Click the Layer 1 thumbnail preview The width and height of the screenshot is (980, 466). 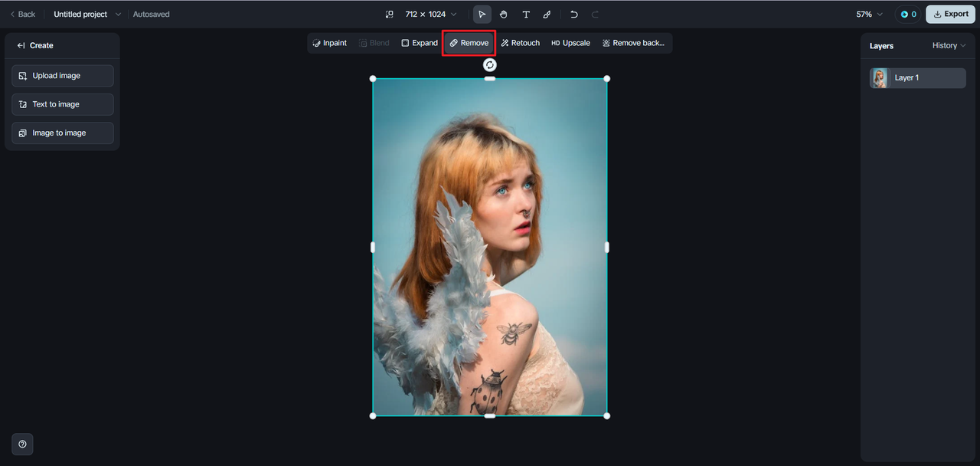click(879, 78)
